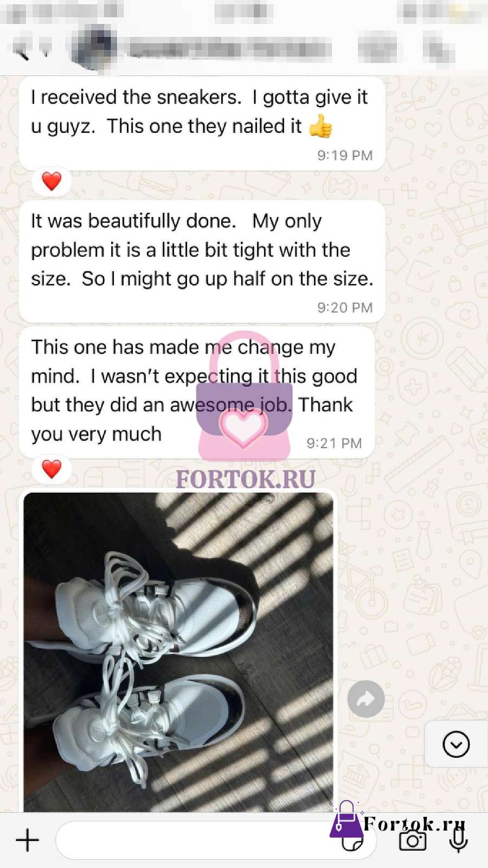Open the sneakers photo thumbnail
The image size is (488, 868).
pos(178,652)
